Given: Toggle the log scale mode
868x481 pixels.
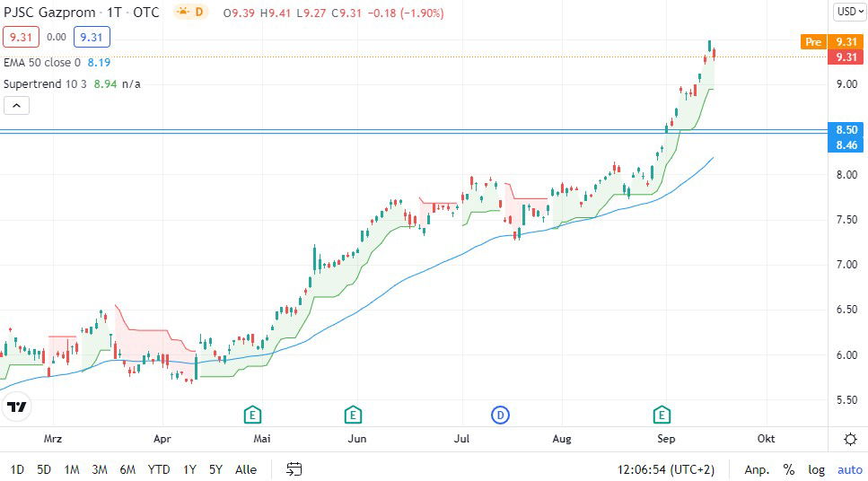Looking at the screenshot, I should [x=816, y=469].
